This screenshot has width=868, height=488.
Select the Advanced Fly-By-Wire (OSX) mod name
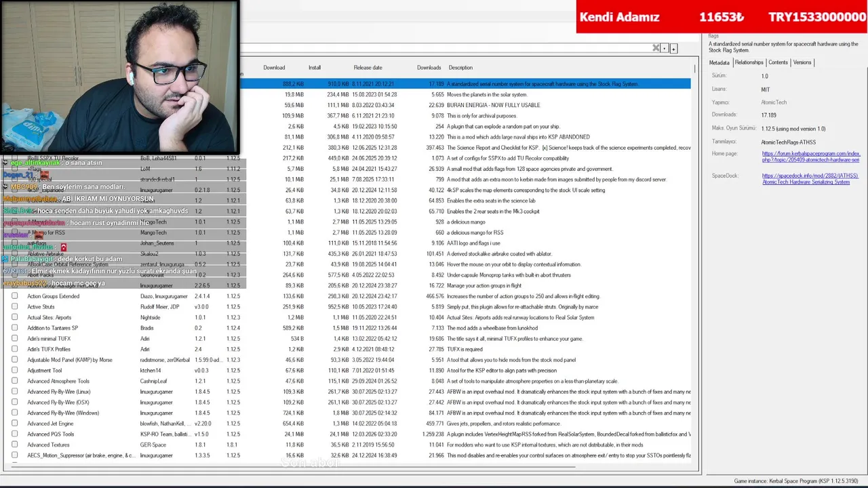(x=58, y=403)
